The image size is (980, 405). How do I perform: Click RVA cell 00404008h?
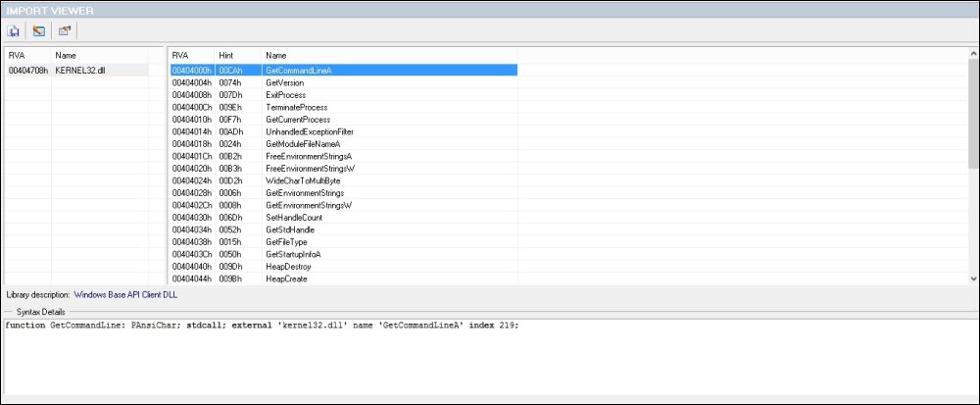[192, 95]
